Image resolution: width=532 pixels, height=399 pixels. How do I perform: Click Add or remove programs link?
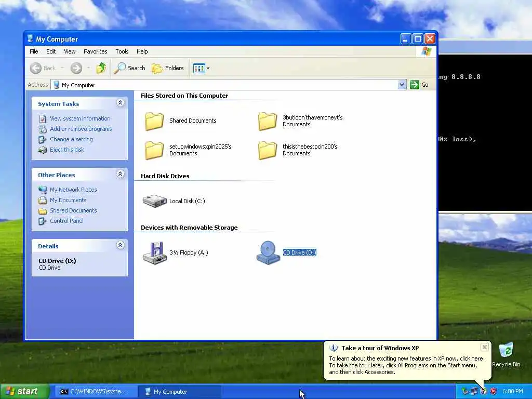click(x=81, y=129)
